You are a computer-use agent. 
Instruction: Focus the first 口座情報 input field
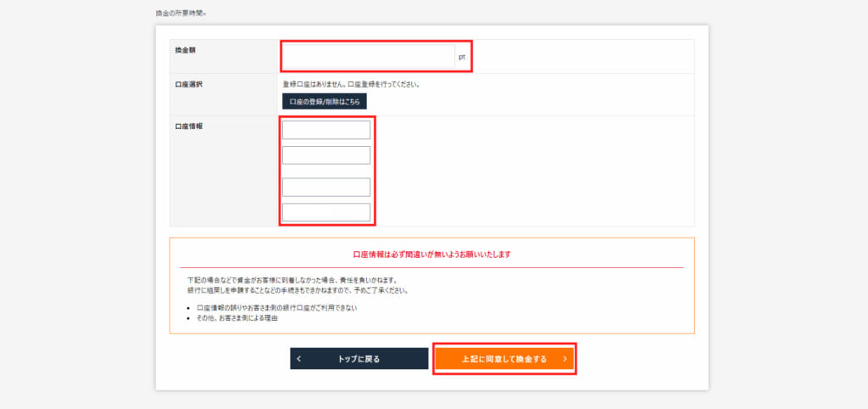click(x=326, y=130)
